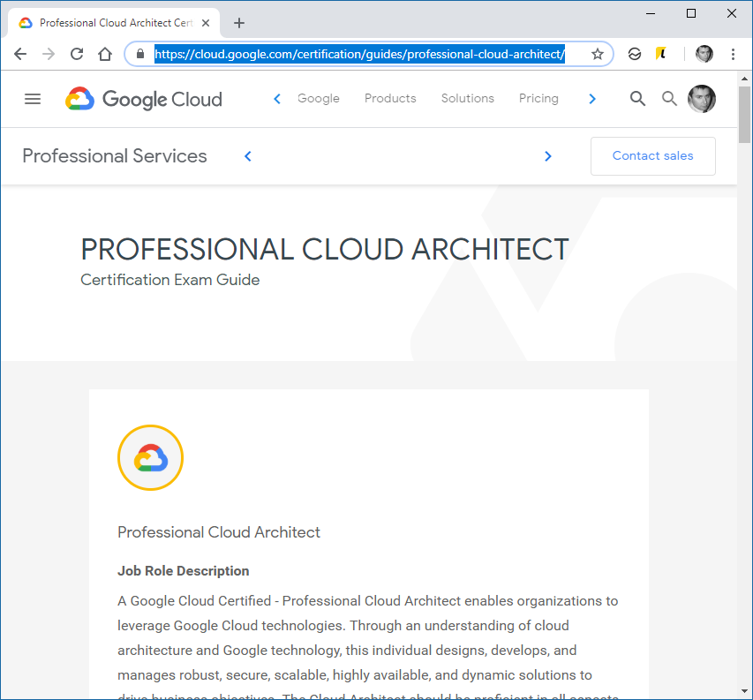Viewport: 753px width, 700px height.
Task: Click the PROFESSIONAL CLOUD ARCHITECT title
Action: 325,249
